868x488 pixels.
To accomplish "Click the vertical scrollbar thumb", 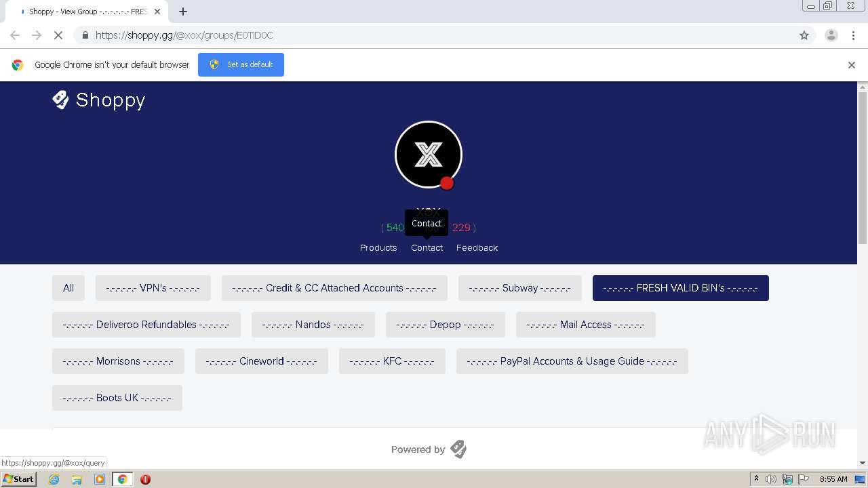I will coord(863,168).
